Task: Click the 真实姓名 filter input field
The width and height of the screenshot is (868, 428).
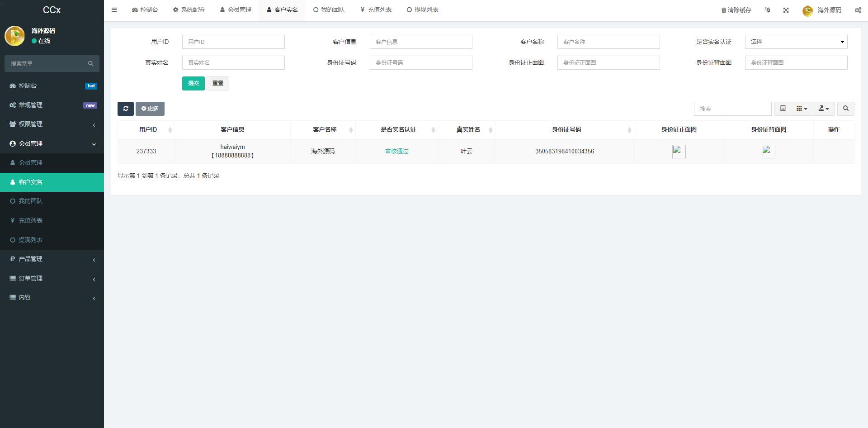Action: pos(233,63)
